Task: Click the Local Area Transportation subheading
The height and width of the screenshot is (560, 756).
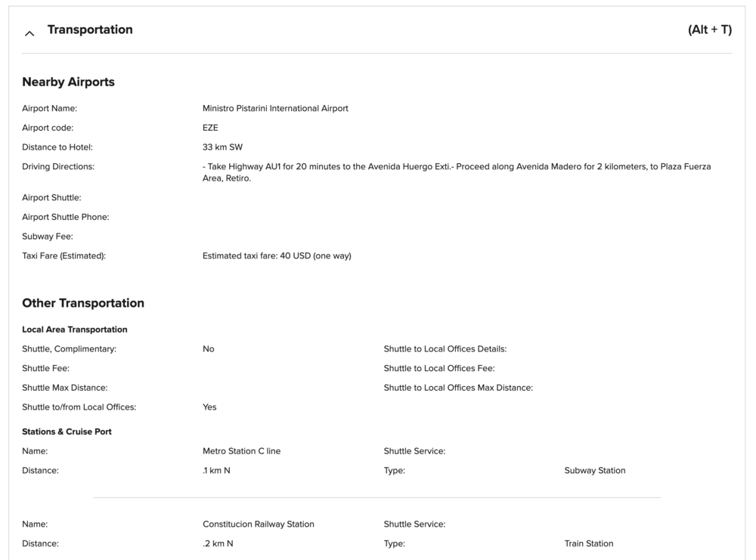Action: [x=75, y=330]
